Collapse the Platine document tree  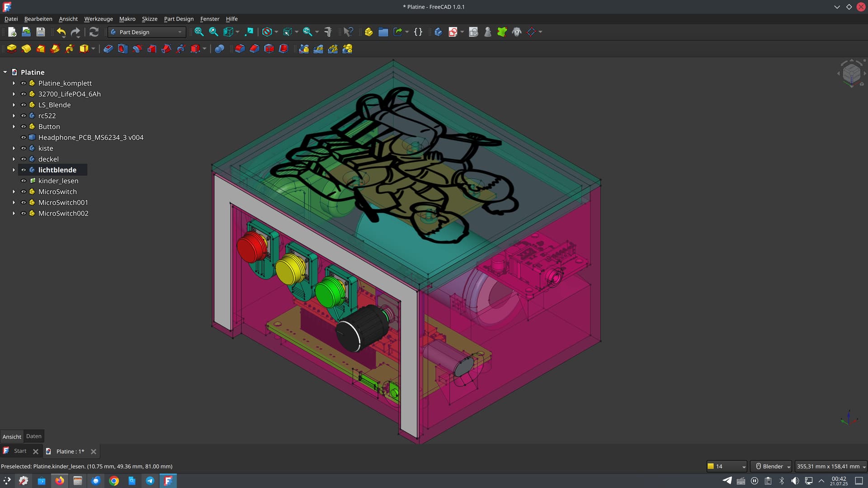point(5,72)
